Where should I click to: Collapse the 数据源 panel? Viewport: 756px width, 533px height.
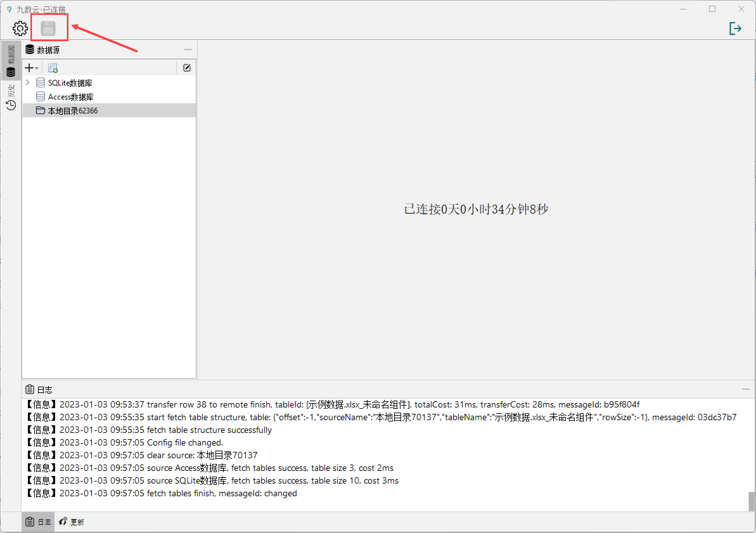click(x=188, y=50)
